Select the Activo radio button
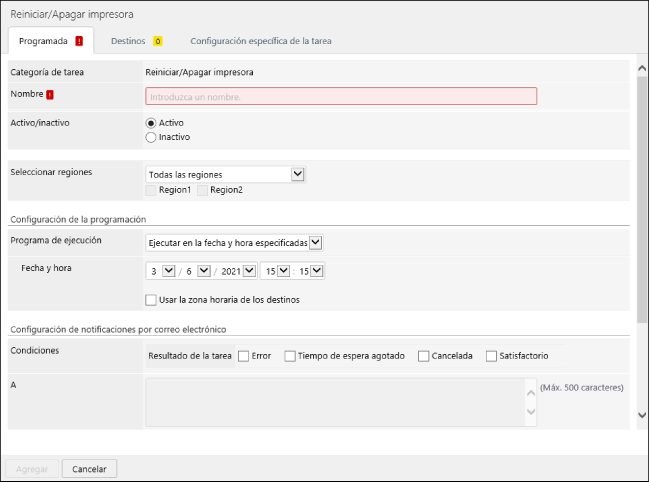 [x=152, y=122]
